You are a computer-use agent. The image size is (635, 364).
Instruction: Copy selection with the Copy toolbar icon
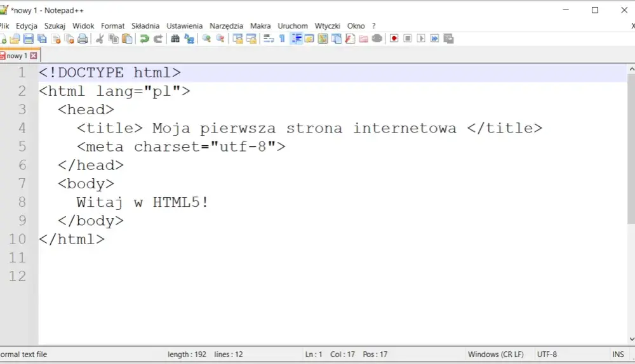tap(114, 39)
